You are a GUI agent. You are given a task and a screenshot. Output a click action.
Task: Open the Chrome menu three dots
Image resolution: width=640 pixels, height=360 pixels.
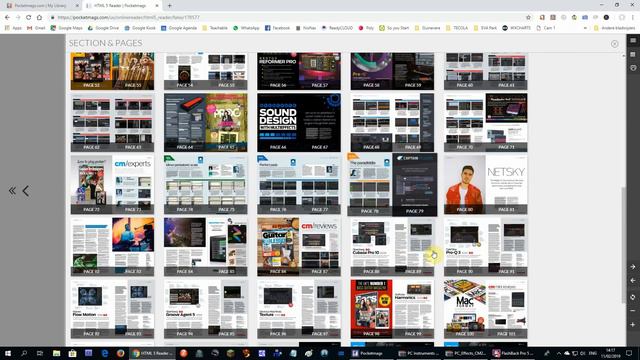pyautogui.click(x=633, y=18)
